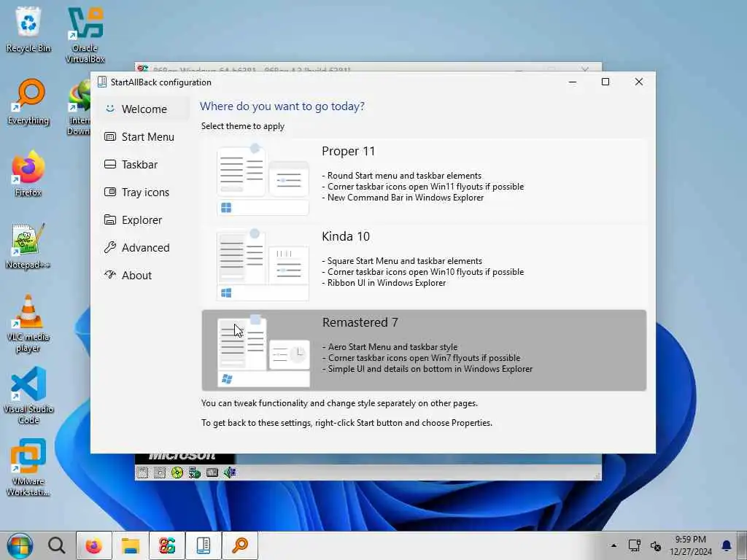Image resolution: width=747 pixels, height=560 pixels.
Task: Open the Taskbar settings page
Action: [x=144, y=164]
